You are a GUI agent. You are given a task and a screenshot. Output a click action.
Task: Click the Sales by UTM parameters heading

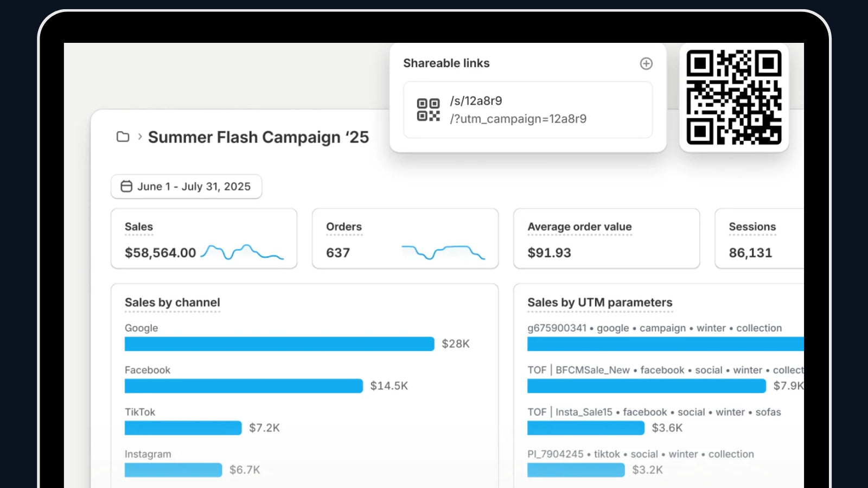pos(599,303)
